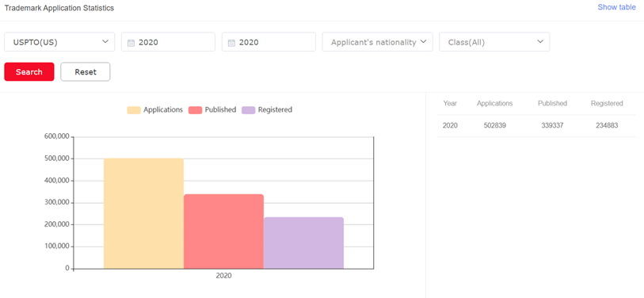644x298 pixels.
Task: Click the calendar icon in end year field
Action: (x=231, y=42)
